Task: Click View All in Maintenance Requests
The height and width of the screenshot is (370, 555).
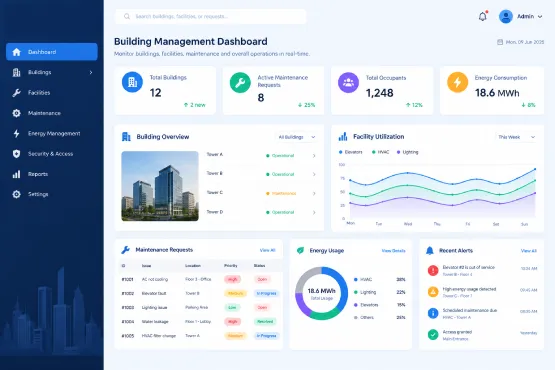Action: click(x=267, y=250)
